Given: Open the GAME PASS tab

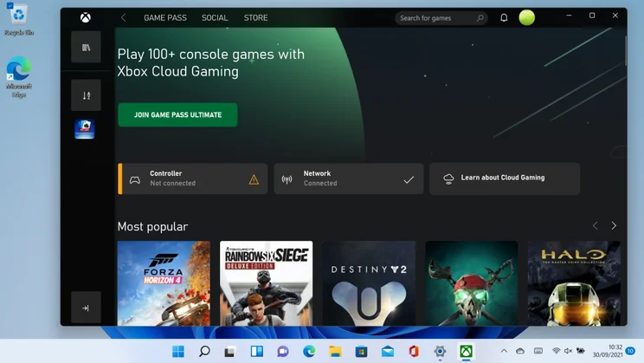Looking at the screenshot, I should pos(165,17).
